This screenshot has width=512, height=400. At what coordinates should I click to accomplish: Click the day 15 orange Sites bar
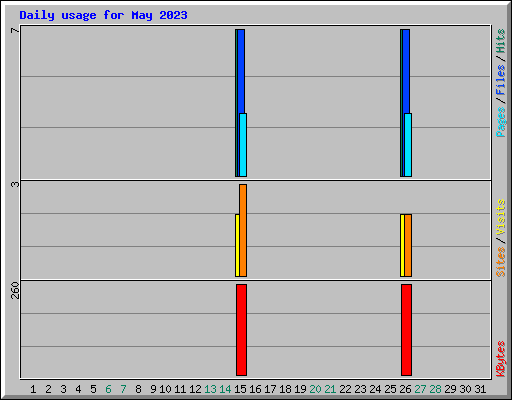[x=243, y=230]
